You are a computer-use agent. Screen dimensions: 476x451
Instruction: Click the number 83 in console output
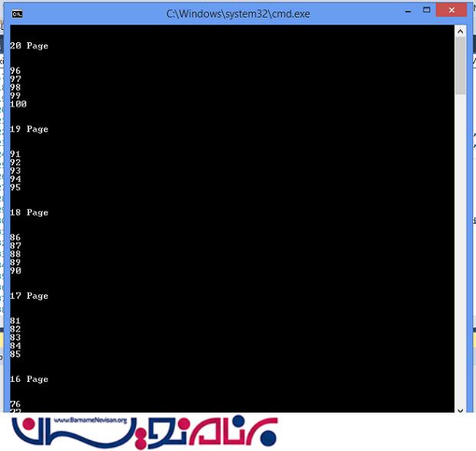(x=15, y=337)
